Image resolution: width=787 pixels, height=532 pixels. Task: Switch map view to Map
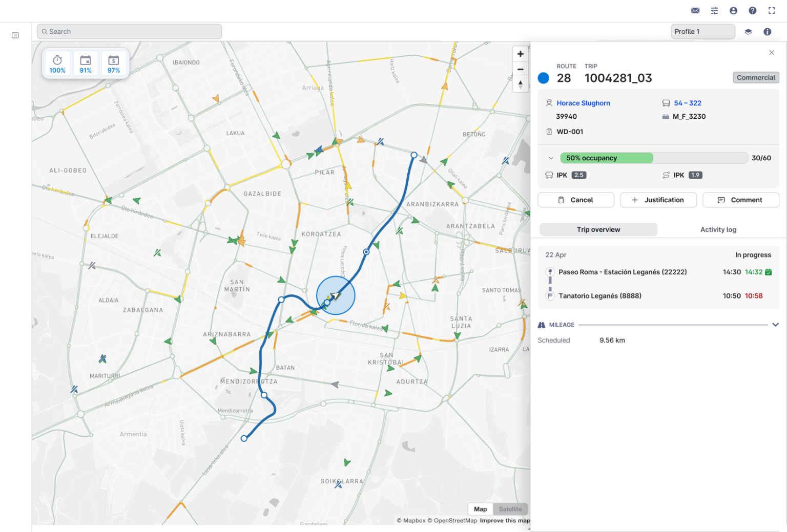click(x=481, y=509)
